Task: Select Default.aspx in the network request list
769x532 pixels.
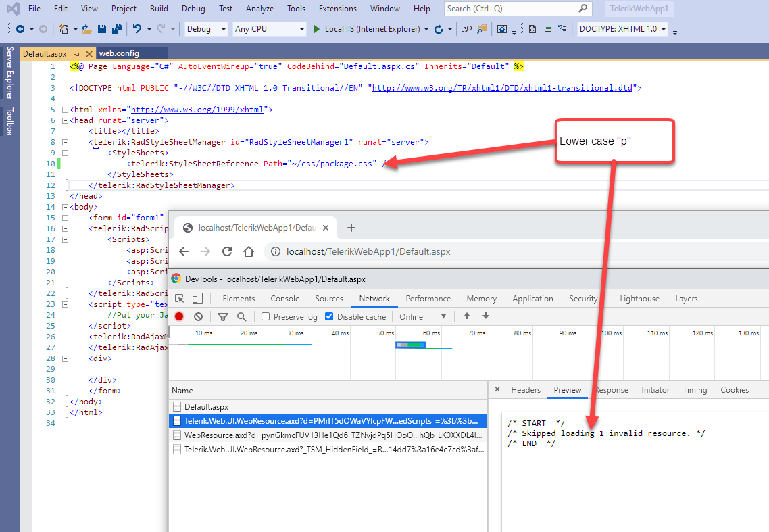Action: click(206, 406)
